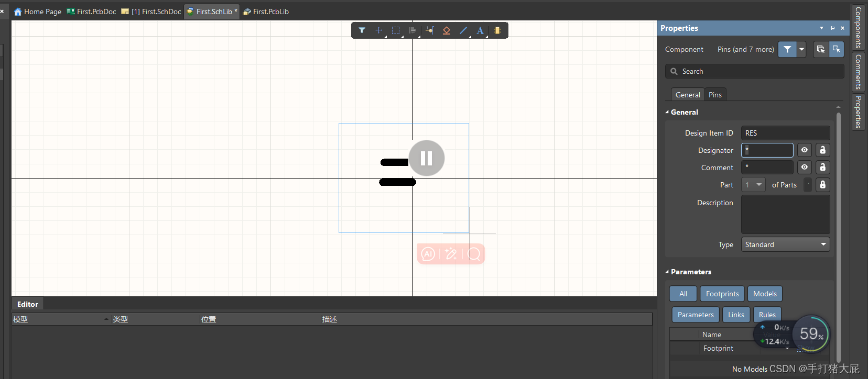
Task: Click the Search field in Properties
Action: (754, 71)
